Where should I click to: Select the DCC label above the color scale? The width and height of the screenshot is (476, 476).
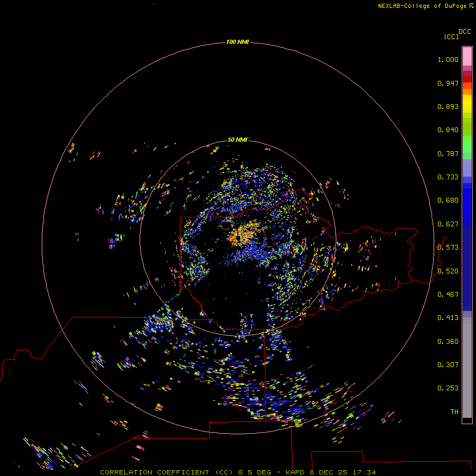tap(464, 32)
